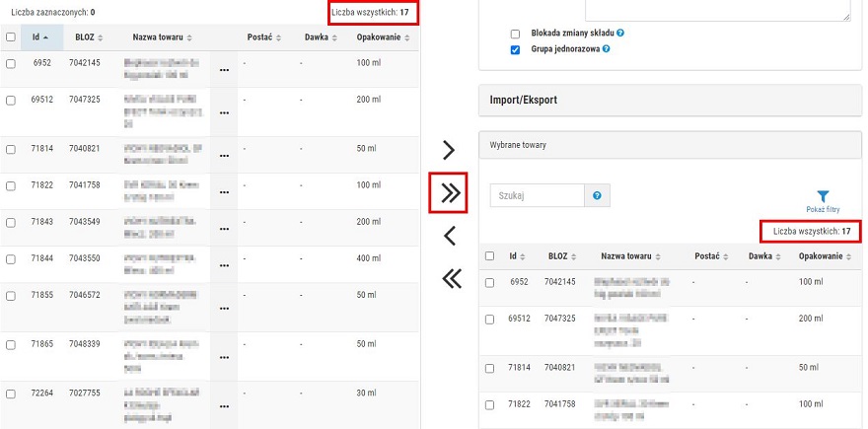This screenshot has width=868, height=429.
Task: Click the single right arrow move icon
Action: tap(449, 150)
